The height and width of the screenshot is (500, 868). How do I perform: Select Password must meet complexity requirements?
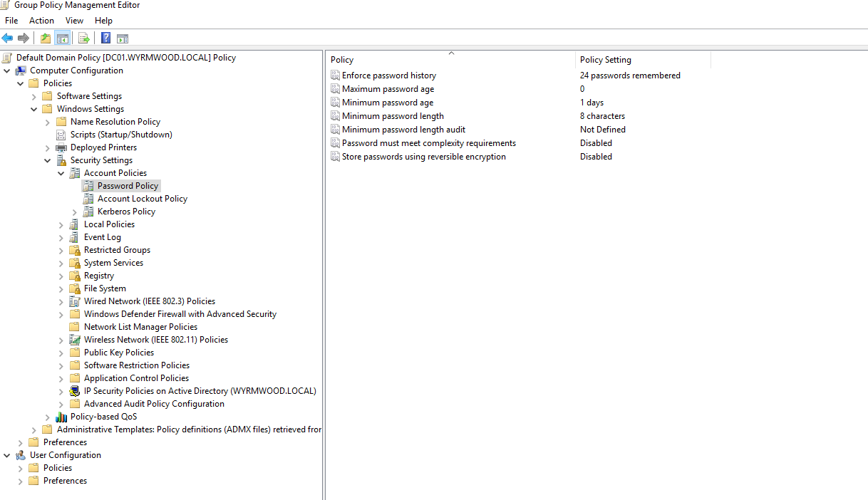tap(428, 143)
